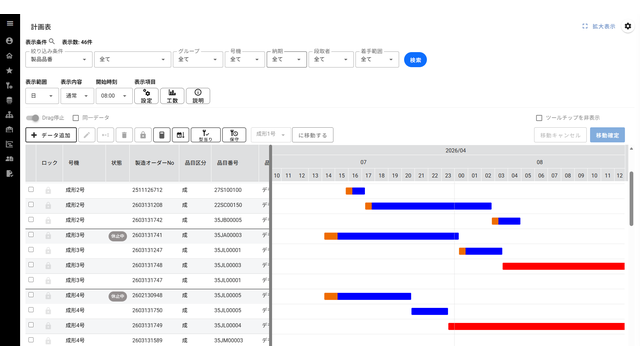Screen dimensions: 640x360
Task: Open the account icon in the sidebar
Action: [9, 41]
